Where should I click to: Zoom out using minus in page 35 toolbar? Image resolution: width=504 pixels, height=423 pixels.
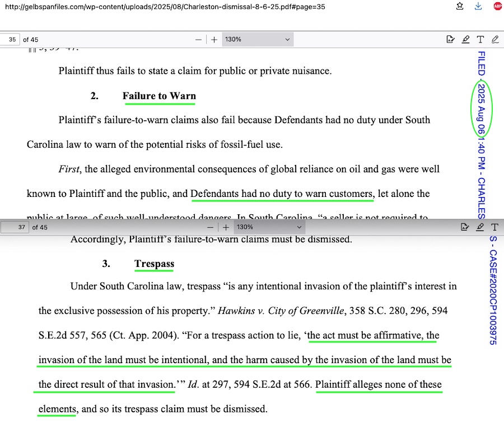(x=198, y=40)
